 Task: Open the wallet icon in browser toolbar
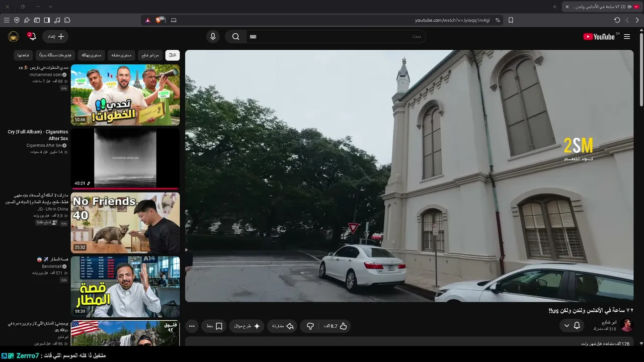coord(37,20)
